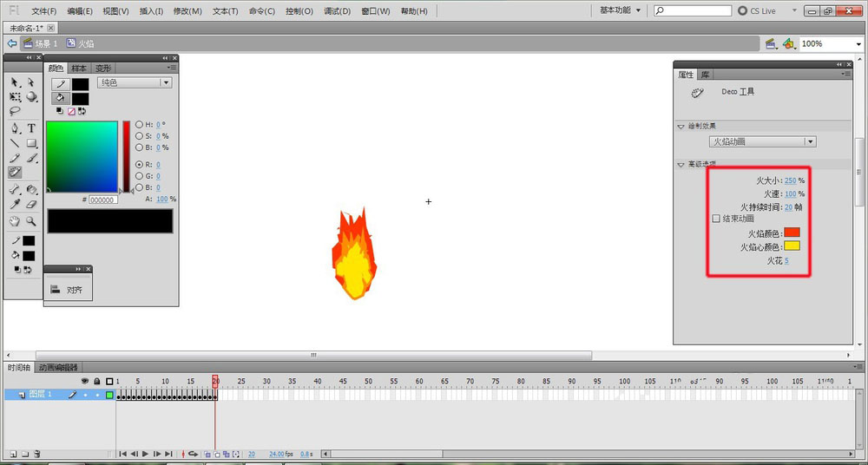Image resolution: width=868 pixels, height=465 pixels.
Task: Open the 修改(M) menu
Action: 187,11
